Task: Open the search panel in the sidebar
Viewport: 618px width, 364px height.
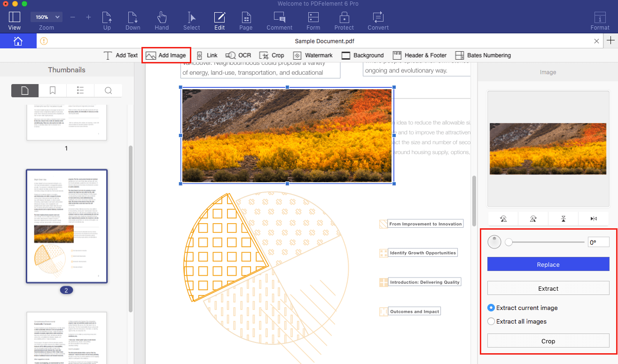Action: 108,90
